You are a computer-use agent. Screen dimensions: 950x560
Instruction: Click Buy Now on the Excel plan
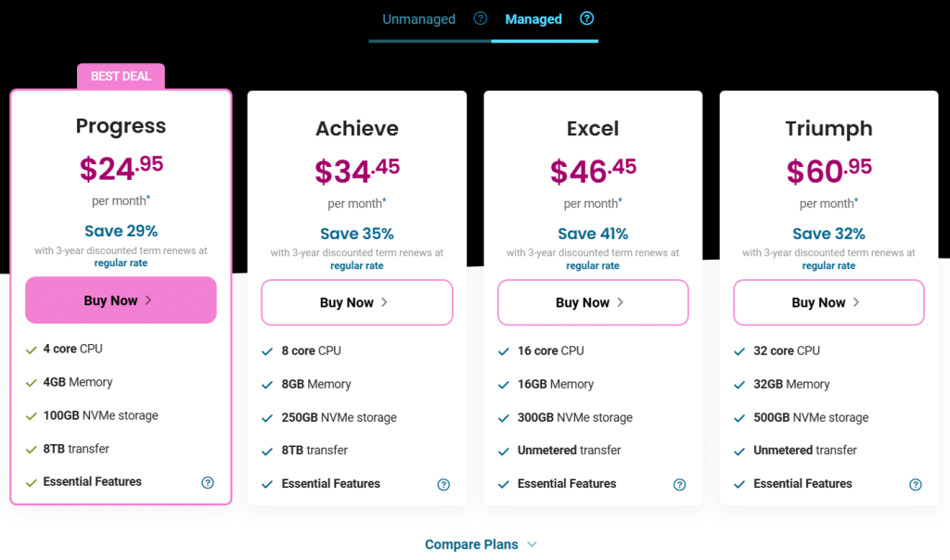[592, 302]
